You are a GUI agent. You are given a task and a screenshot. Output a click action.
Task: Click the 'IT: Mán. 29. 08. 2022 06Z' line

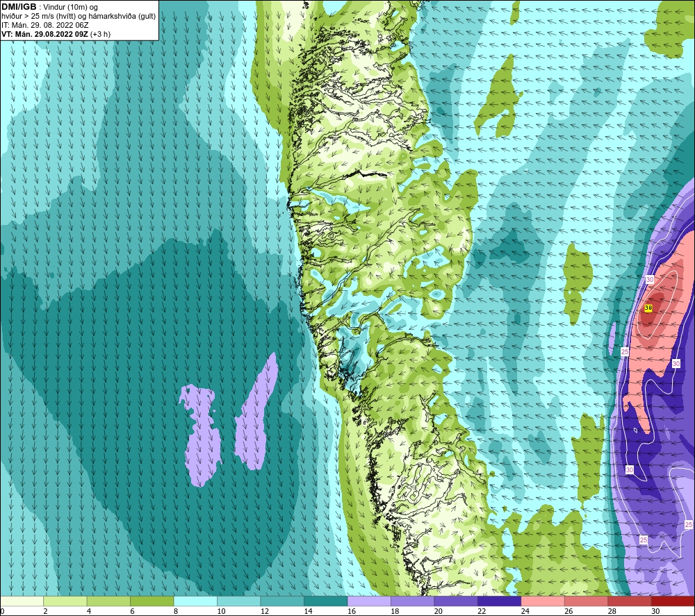pos(45,25)
